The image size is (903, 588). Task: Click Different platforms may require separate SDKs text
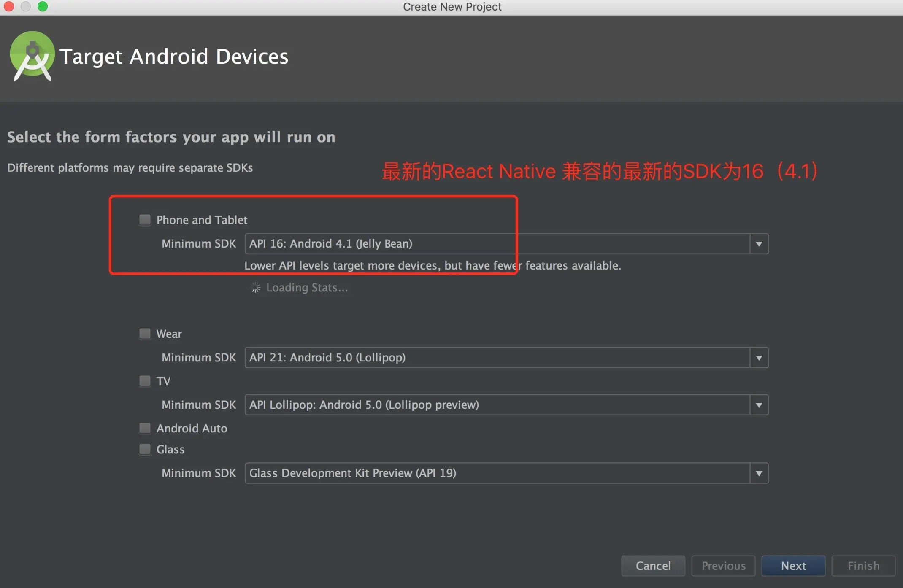(x=130, y=168)
